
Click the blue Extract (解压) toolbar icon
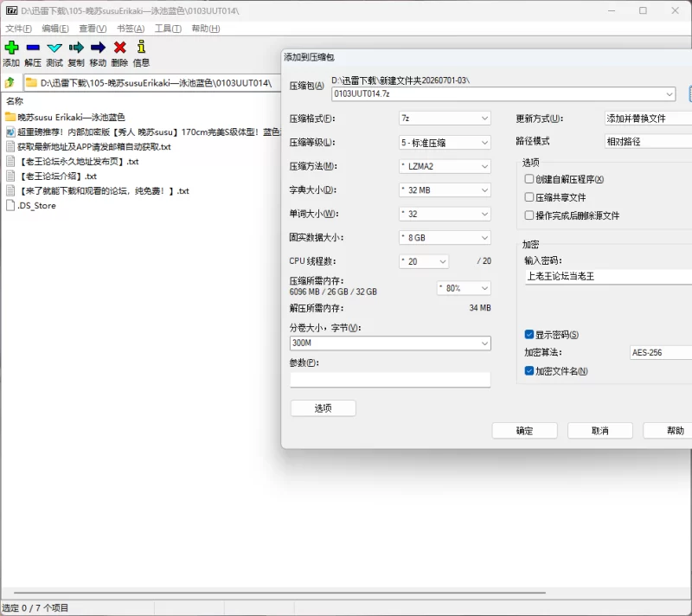click(33, 48)
